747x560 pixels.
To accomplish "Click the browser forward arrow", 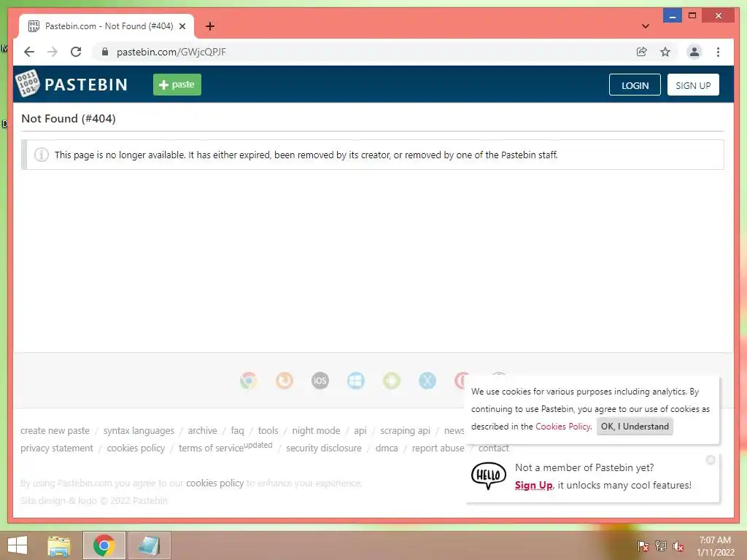I will [x=53, y=52].
